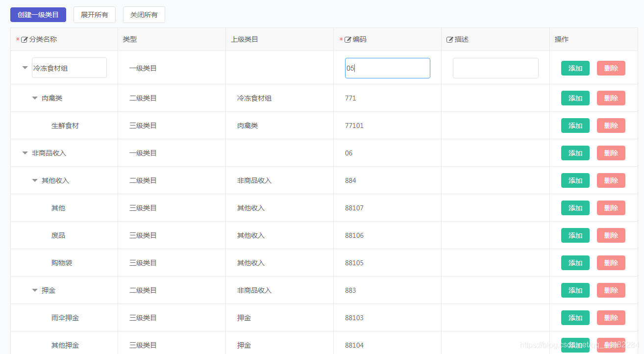644x354 pixels.
Task: Click the 创建一级类目 button
Action: pos(38,15)
